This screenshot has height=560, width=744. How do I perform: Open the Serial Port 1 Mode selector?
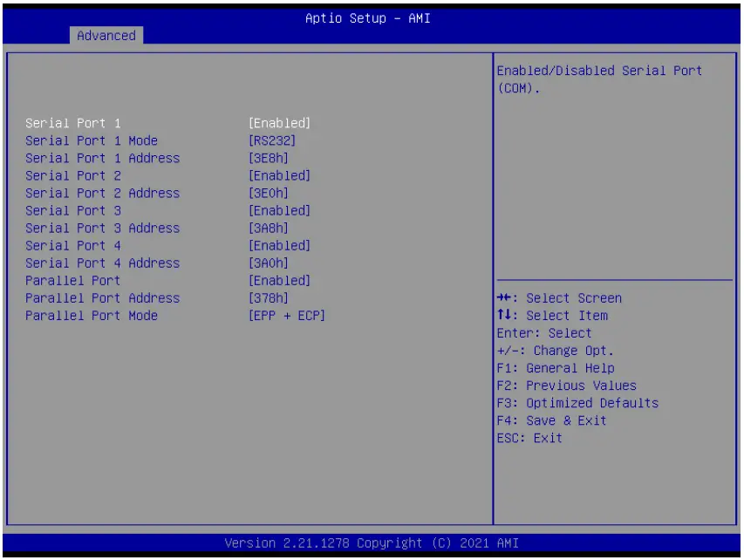coord(90,140)
